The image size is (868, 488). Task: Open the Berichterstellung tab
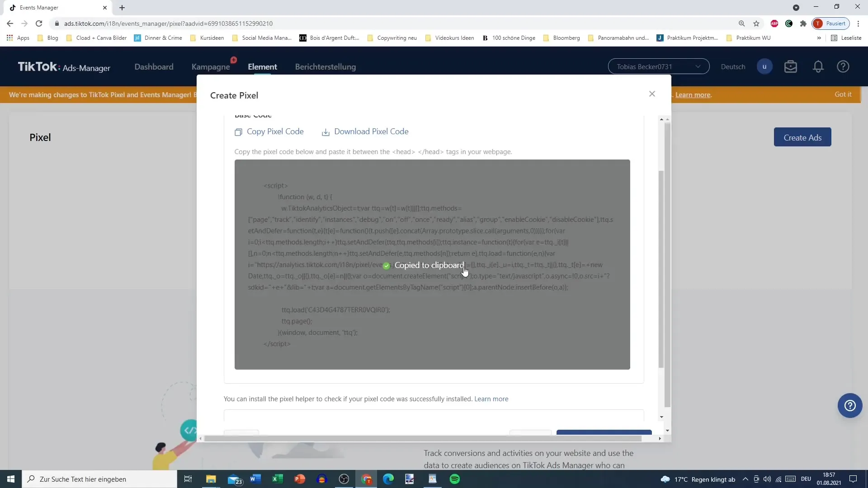(x=325, y=67)
